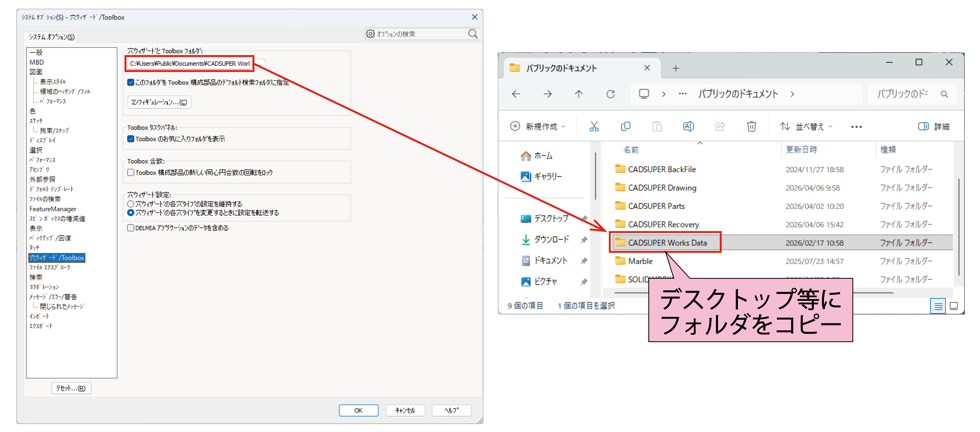Image resolution: width=980 pixels, height=432 pixels.
Task: Click the Cut scissors icon in Explorer
Action: [594, 126]
